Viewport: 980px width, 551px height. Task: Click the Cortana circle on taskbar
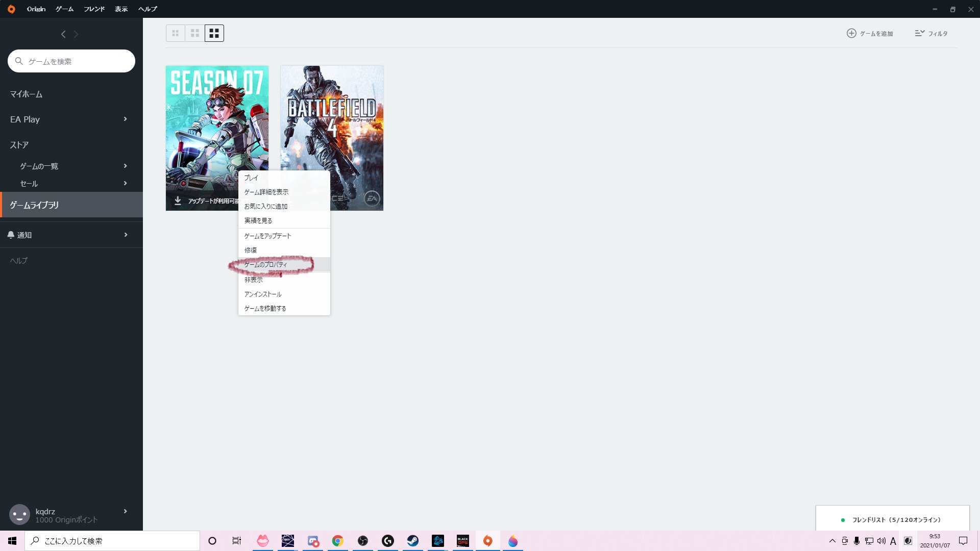coord(212,541)
